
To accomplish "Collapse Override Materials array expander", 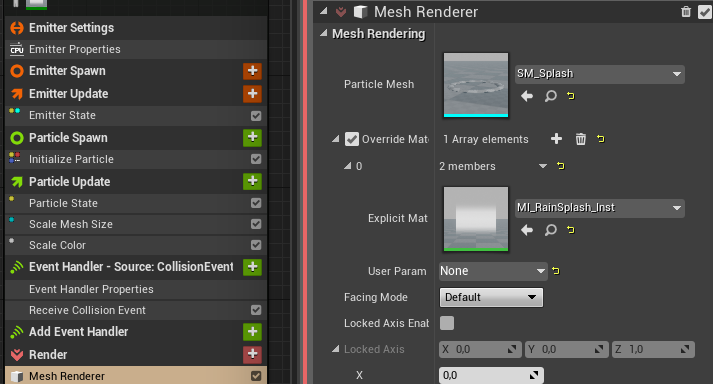I will [x=336, y=138].
